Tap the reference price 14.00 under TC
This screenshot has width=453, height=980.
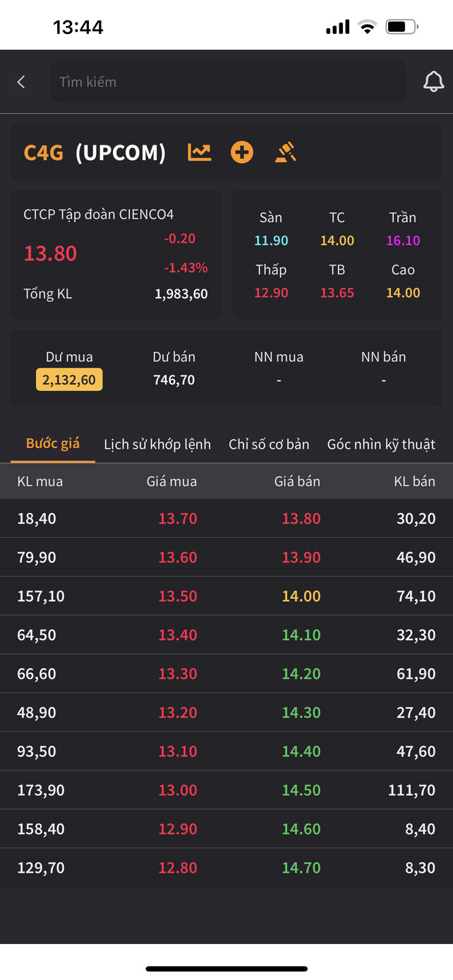point(337,241)
